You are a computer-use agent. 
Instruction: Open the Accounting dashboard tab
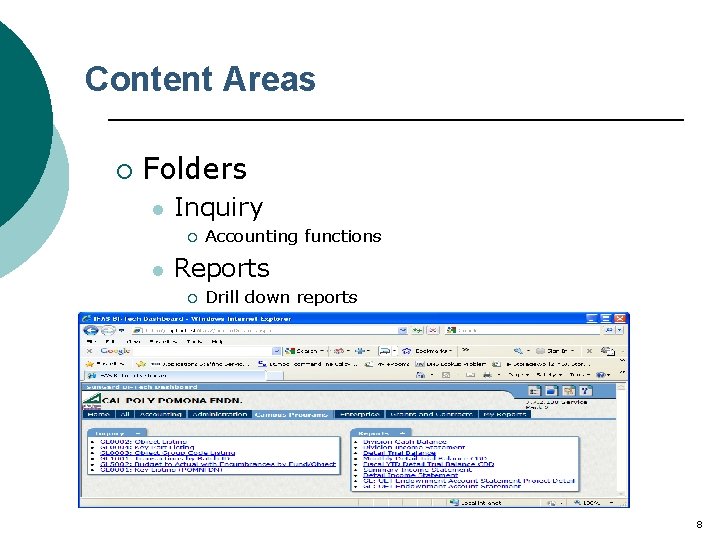pos(161,414)
